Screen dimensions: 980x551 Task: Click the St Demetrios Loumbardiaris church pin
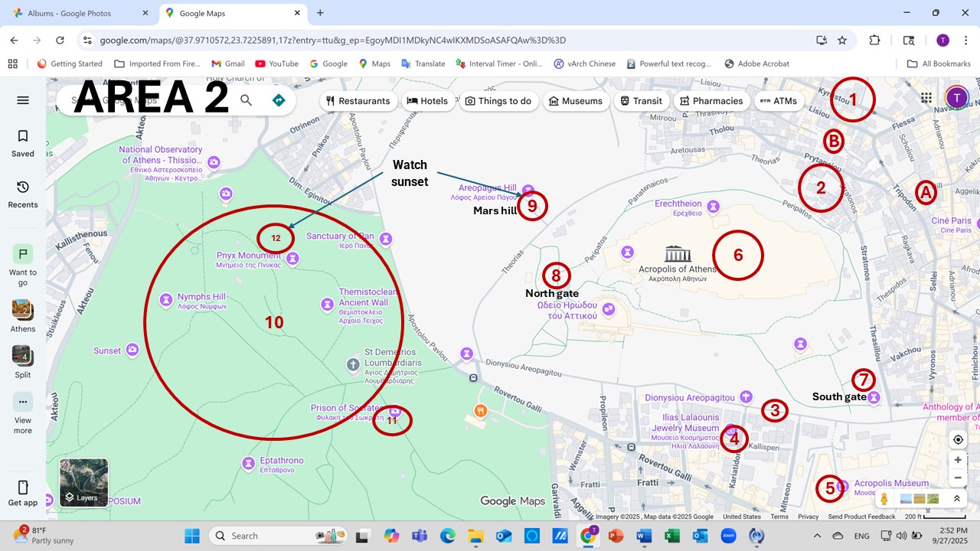click(x=352, y=364)
